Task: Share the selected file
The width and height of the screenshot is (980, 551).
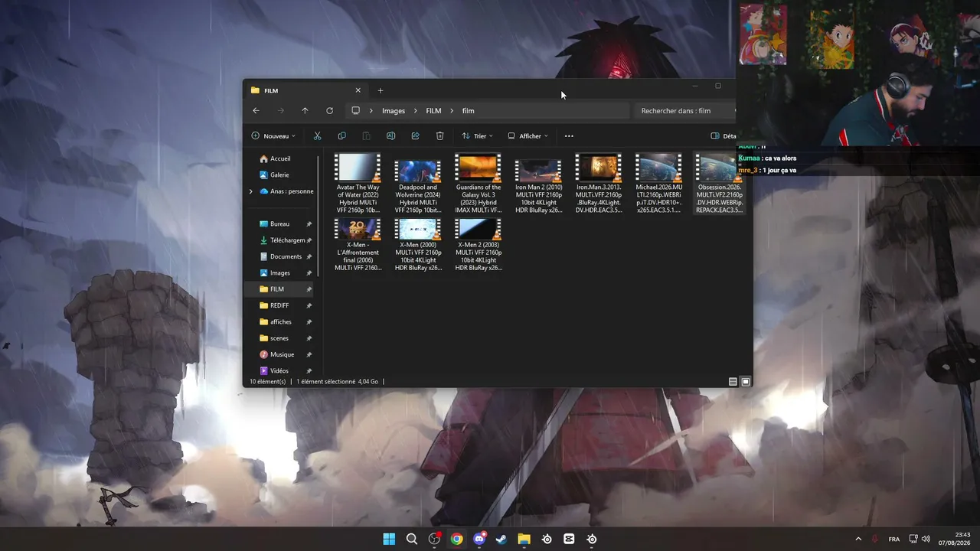Action: (x=415, y=136)
